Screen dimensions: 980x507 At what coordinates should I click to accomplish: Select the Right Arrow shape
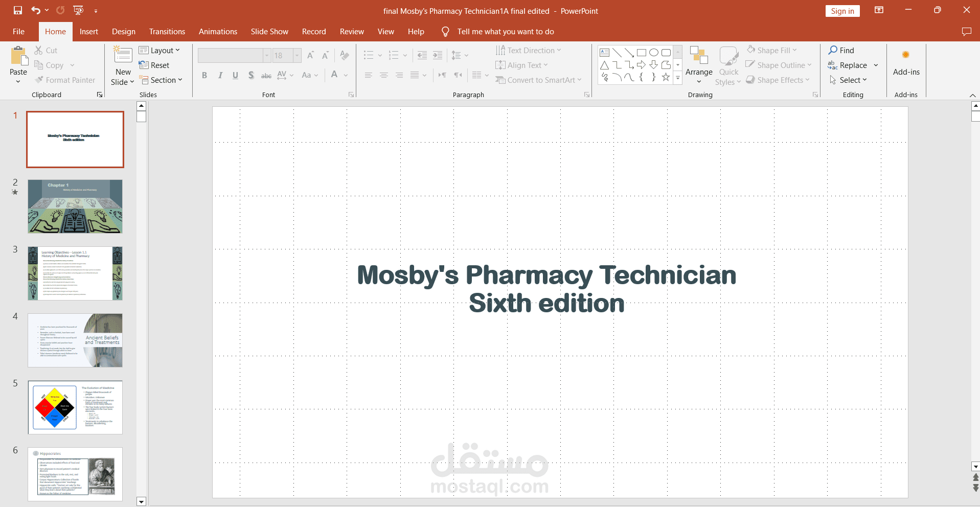point(641,65)
